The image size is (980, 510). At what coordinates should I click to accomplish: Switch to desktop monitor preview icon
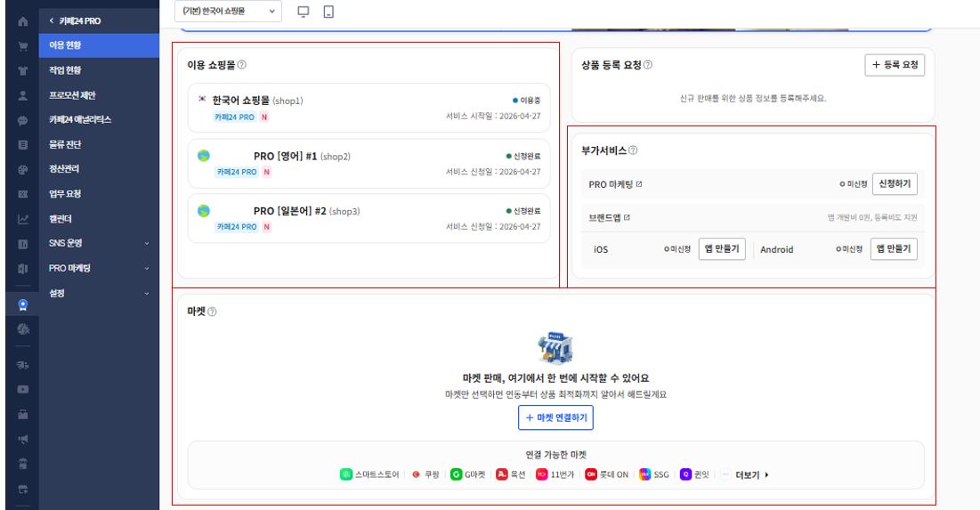coord(304,12)
